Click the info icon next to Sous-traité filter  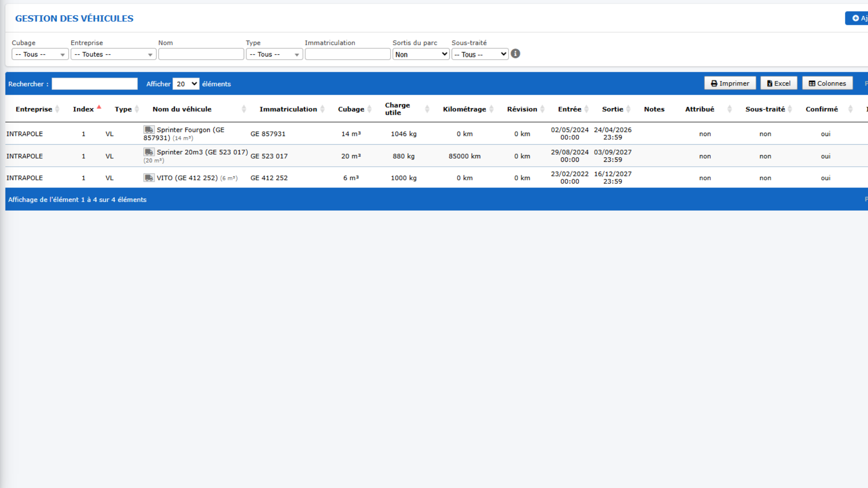(x=515, y=54)
